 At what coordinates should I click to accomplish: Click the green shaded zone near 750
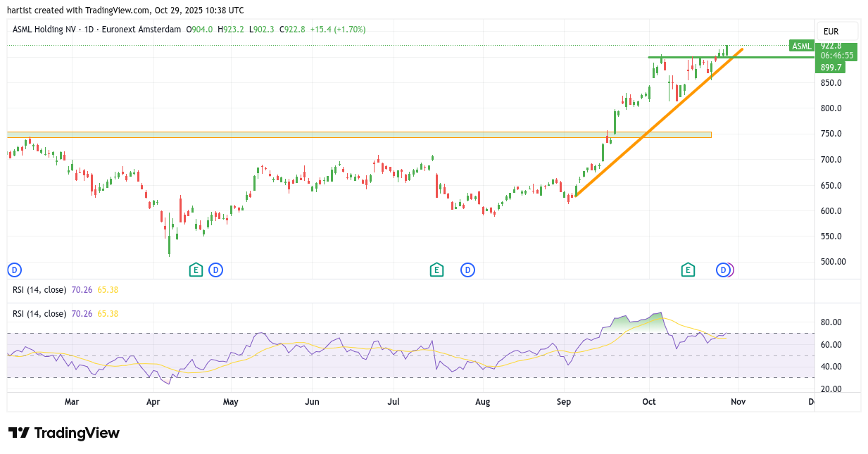point(352,134)
